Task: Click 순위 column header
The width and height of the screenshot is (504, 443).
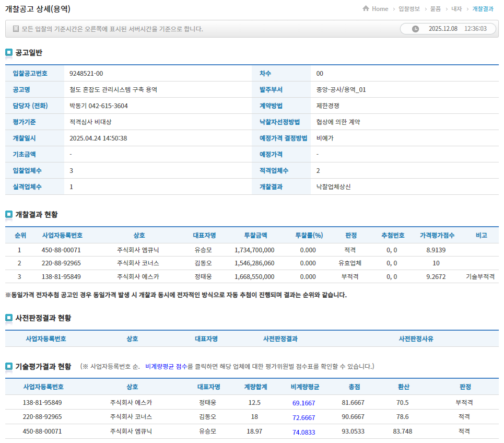Action: pyautogui.click(x=20, y=235)
